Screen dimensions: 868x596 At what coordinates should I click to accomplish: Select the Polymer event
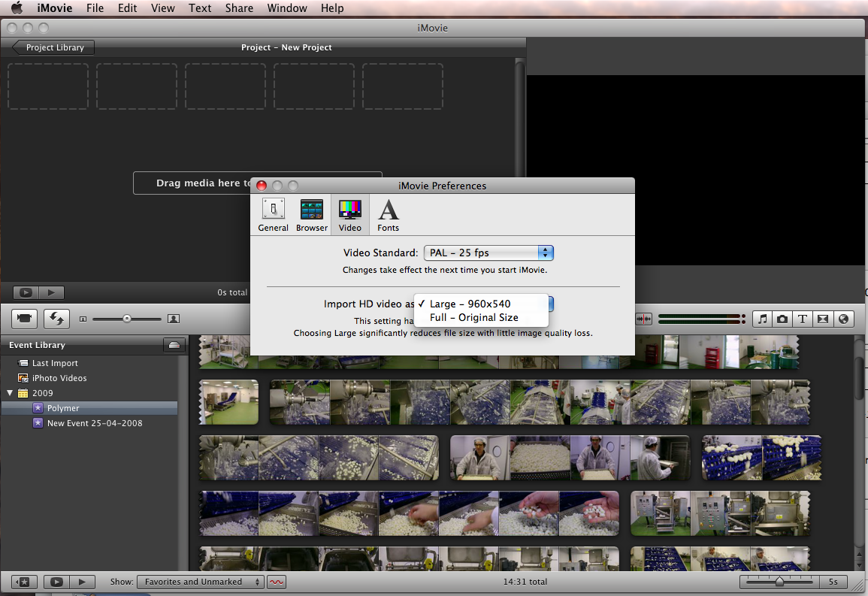89,408
